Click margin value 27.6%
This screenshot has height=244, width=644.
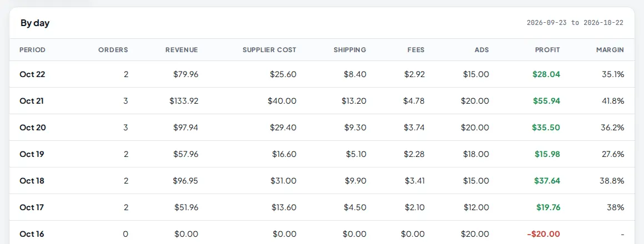coord(613,154)
